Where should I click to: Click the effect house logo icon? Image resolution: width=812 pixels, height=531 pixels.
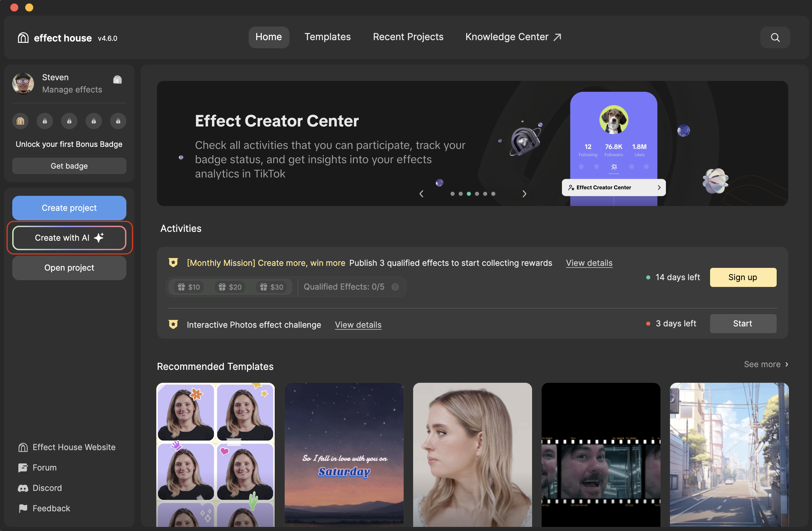(x=23, y=37)
